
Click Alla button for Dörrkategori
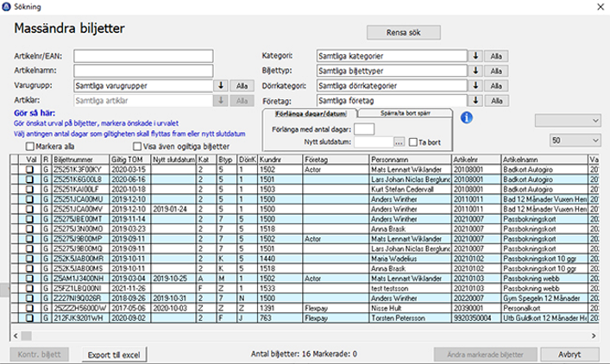point(496,86)
